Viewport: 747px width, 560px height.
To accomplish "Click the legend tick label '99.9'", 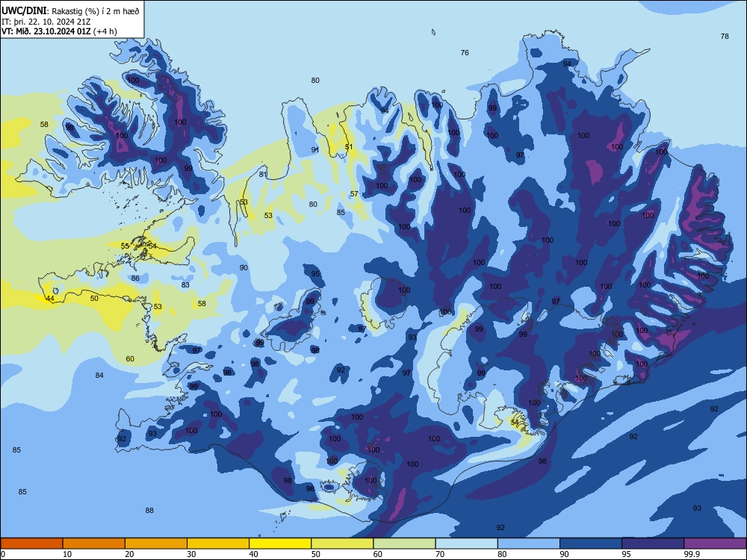I will 692,554.
